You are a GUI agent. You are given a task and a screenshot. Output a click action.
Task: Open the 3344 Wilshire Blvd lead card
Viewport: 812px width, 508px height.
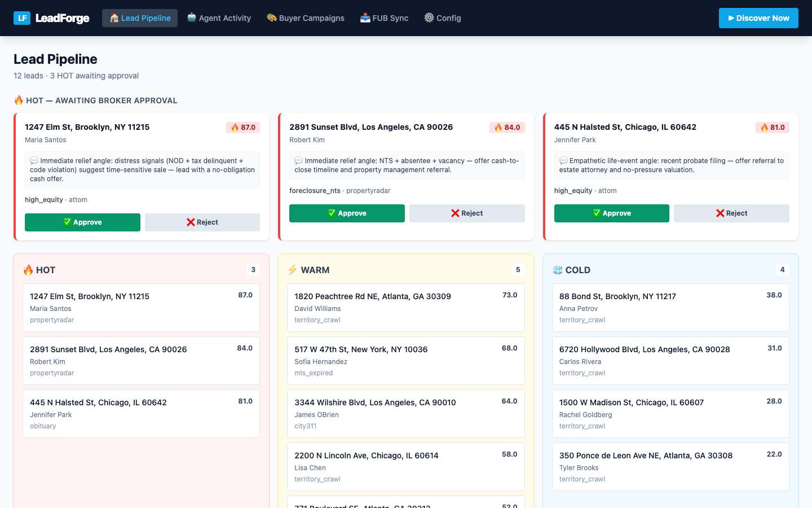(x=406, y=414)
